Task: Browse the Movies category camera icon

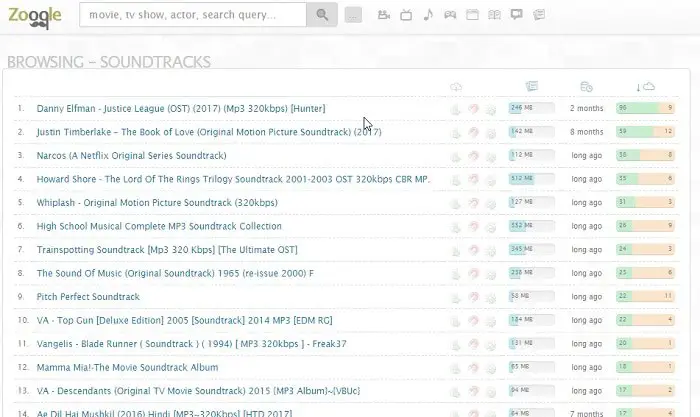Action: coord(383,15)
